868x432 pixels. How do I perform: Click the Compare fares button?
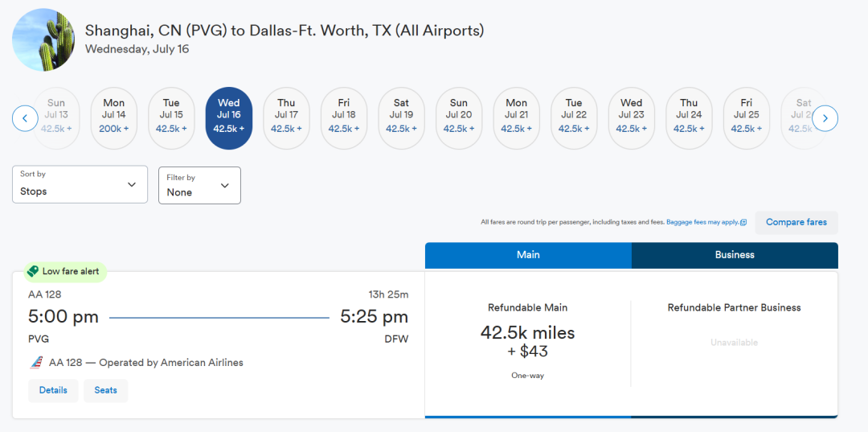coord(796,223)
